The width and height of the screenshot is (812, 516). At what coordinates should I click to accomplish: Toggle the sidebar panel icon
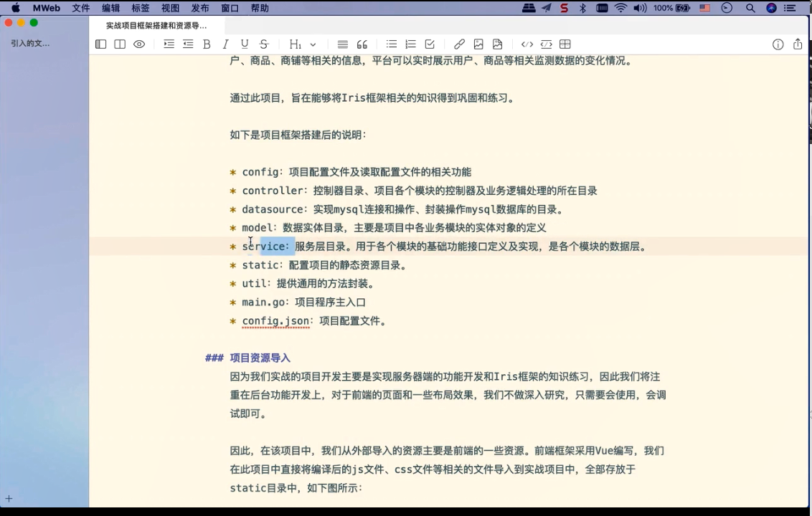point(101,44)
